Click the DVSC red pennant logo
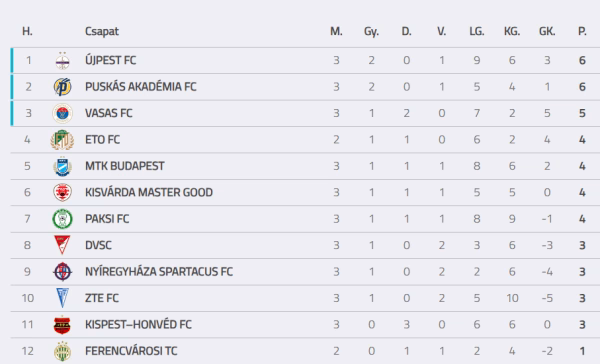Image resolution: width=600 pixels, height=364 pixels. [62, 245]
